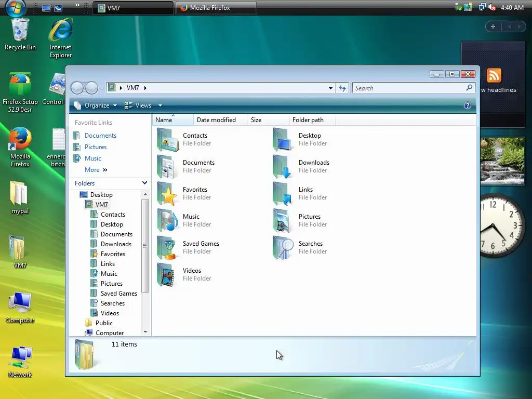The width and height of the screenshot is (532, 399).
Task: Open Documents favorite link
Action: coord(100,136)
